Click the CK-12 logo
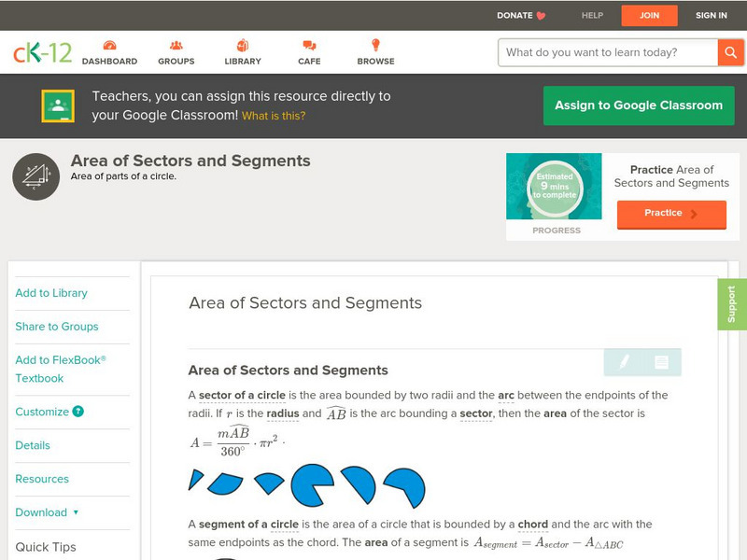 click(42, 53)
